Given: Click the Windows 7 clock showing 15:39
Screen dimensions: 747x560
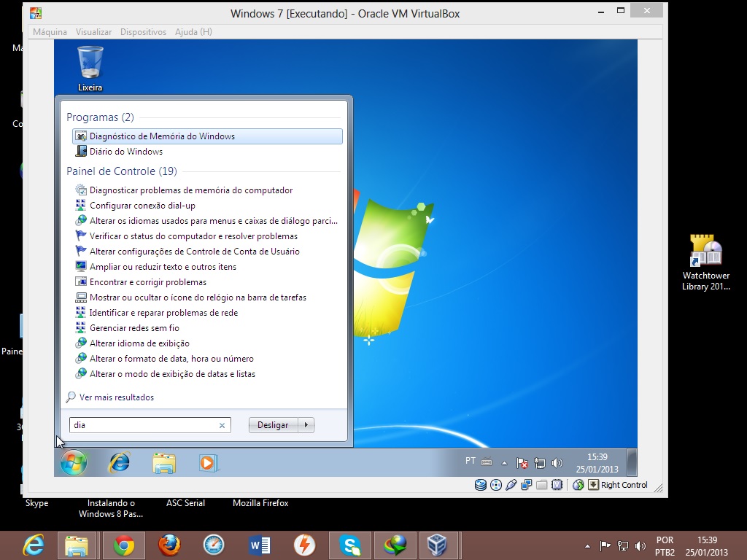Looking at the screenshot, I should 597,463.
